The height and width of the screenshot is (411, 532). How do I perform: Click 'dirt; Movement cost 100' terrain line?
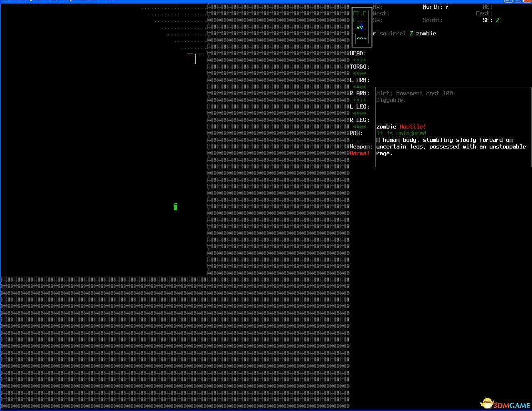[414, 93]
